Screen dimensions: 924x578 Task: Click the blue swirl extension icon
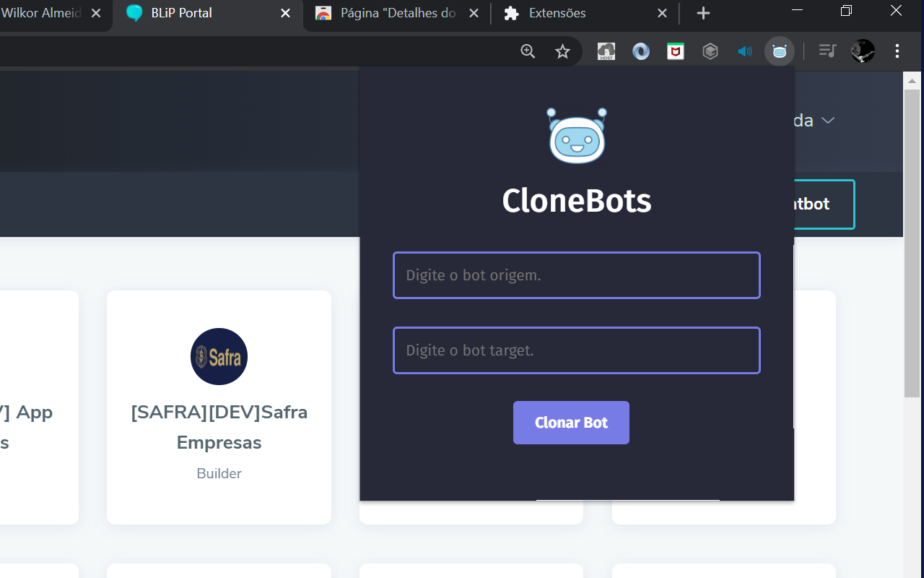640,51
